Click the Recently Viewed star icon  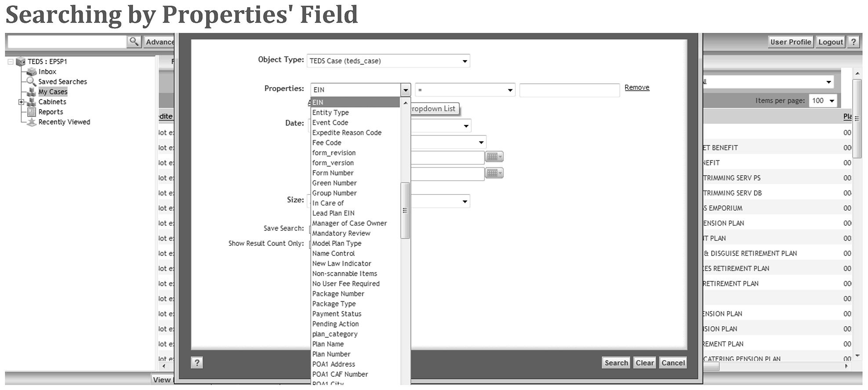[x=31, y=122]
